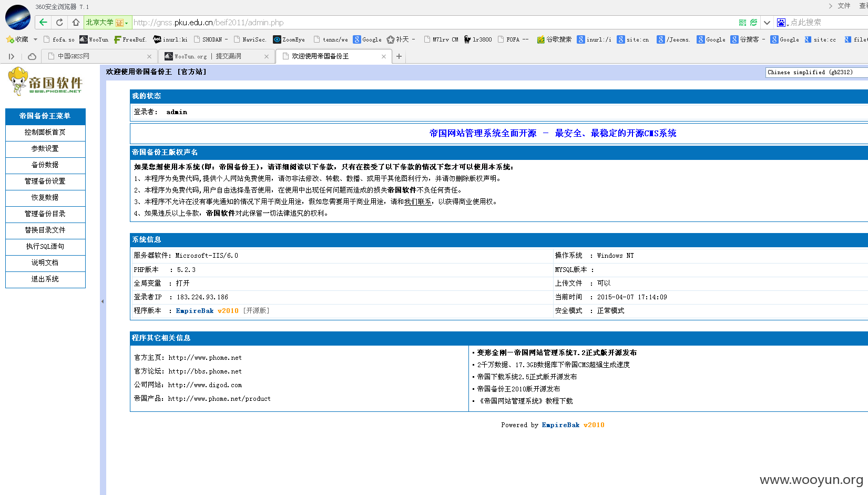Open the /Jeecms bookmark
The width and height of the screenshot is (868, 495).
coord(673,39)
